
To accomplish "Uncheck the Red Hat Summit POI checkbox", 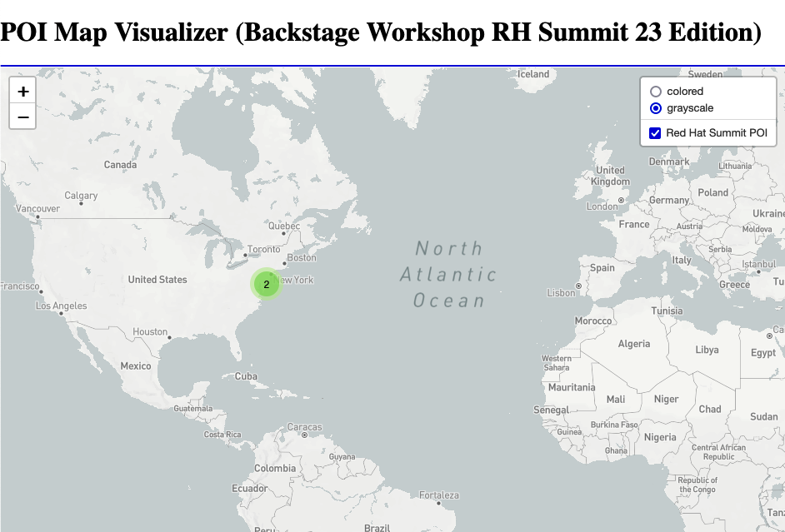I will click(656, 133).
